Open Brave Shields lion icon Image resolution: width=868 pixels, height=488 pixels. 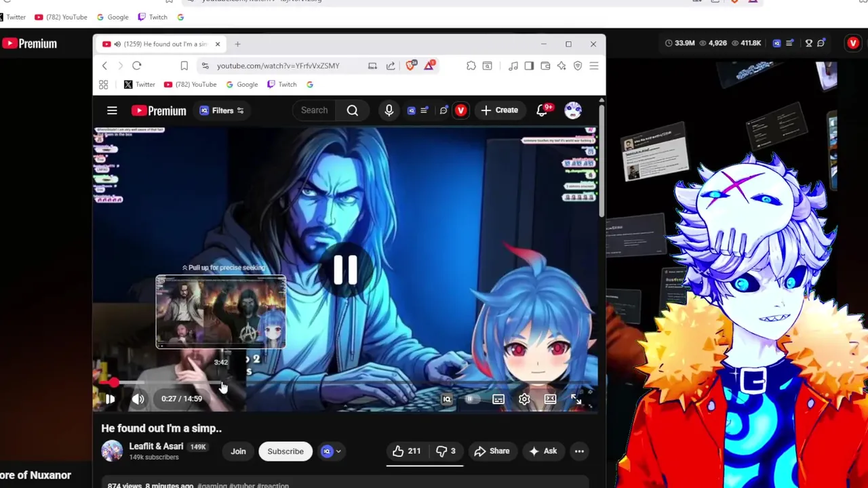[411, 65]
